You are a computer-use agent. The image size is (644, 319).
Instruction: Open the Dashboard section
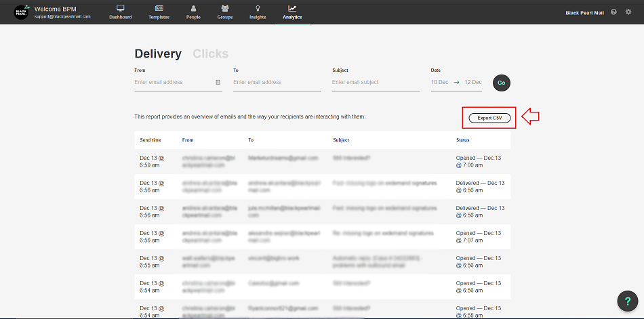[121, 12]
